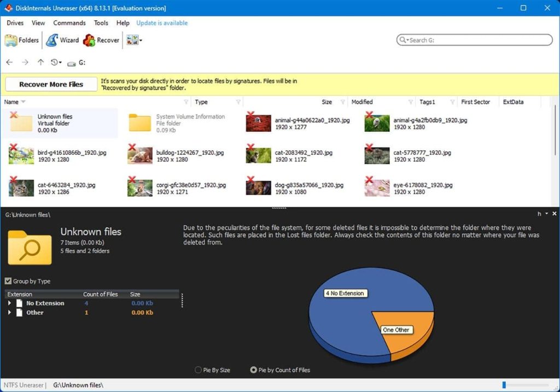Close the preview panel with X
560x392 pixels.
[555, 213]
